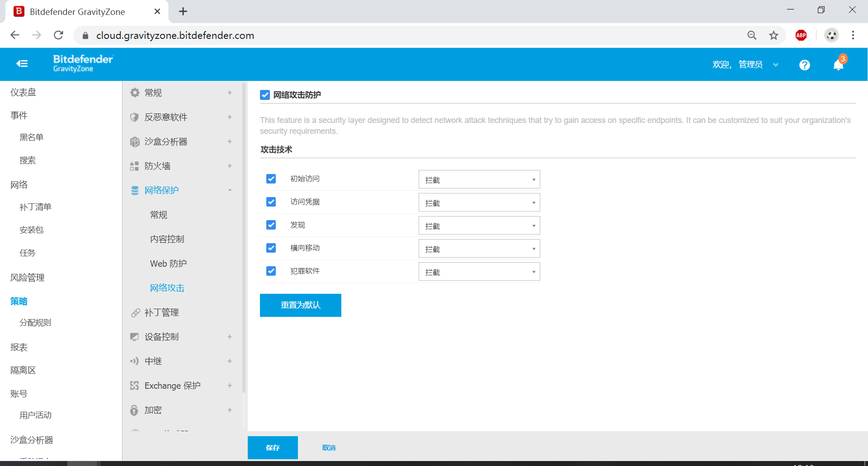Open 风险管理 in the main sidebar

click(27, 278)
